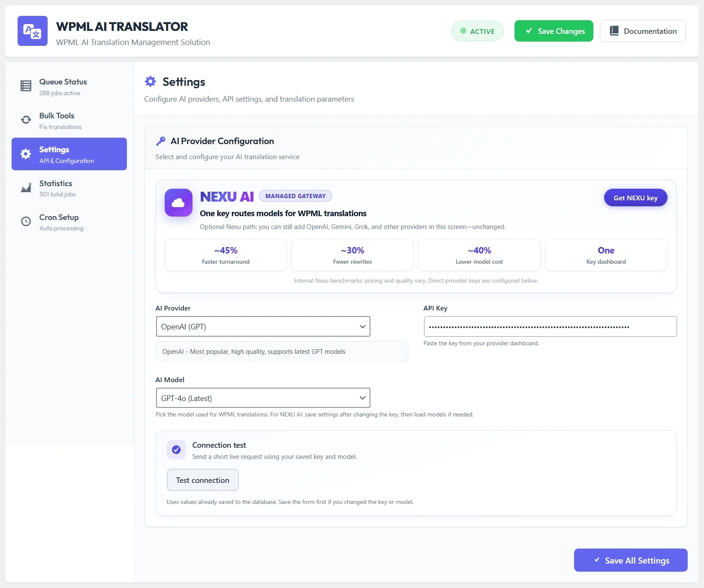Click the Save Changes button
704x588 pixels.
(x=554, y=31)
